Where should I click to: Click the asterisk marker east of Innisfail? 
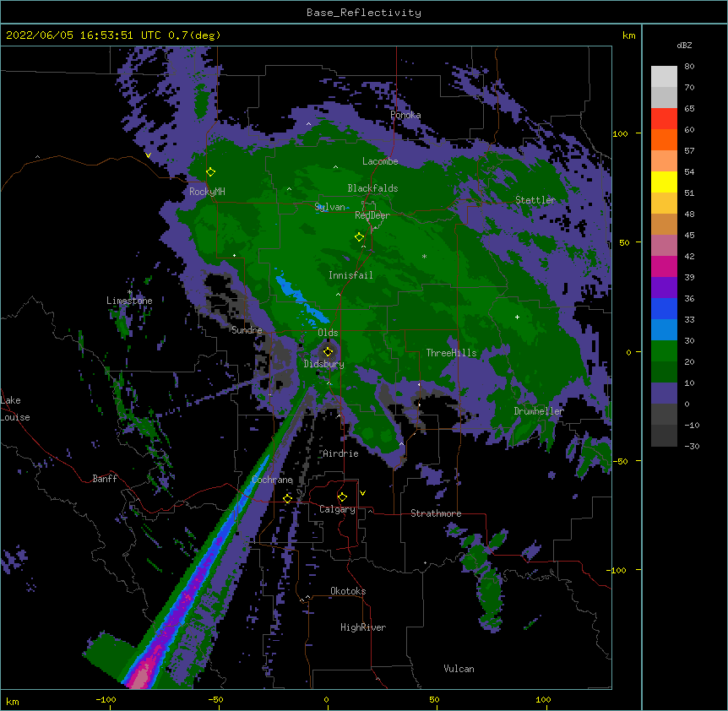[424, 257]
